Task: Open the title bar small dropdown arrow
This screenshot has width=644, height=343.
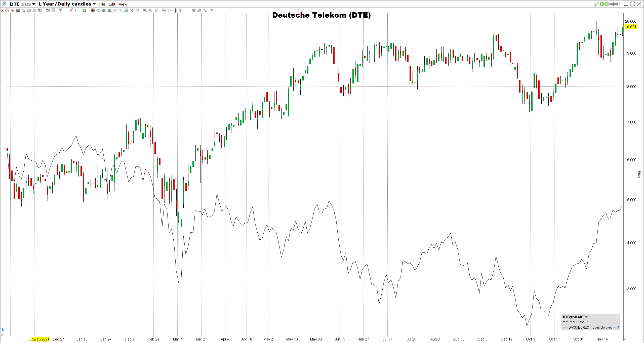Action: tap(619, 4)
